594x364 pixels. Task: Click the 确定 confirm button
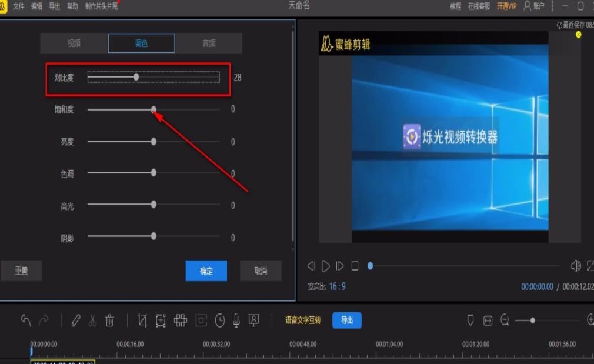[x=206, y=271]
